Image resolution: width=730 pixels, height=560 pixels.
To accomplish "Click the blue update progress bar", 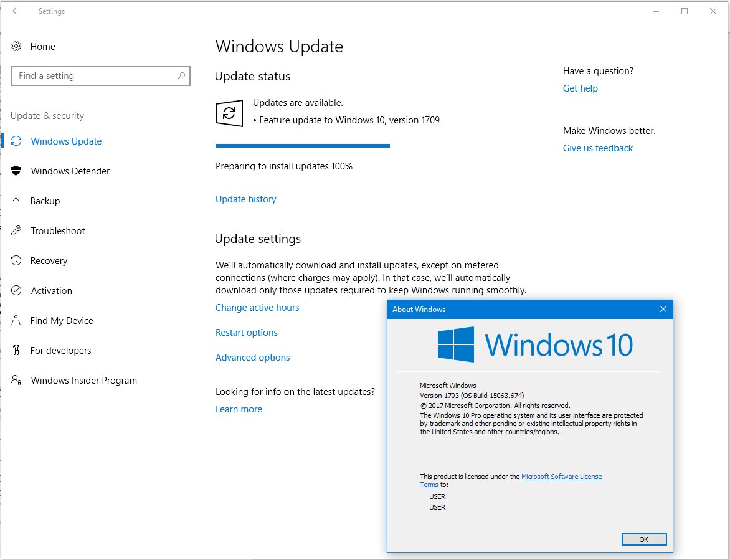I will 303,145.
